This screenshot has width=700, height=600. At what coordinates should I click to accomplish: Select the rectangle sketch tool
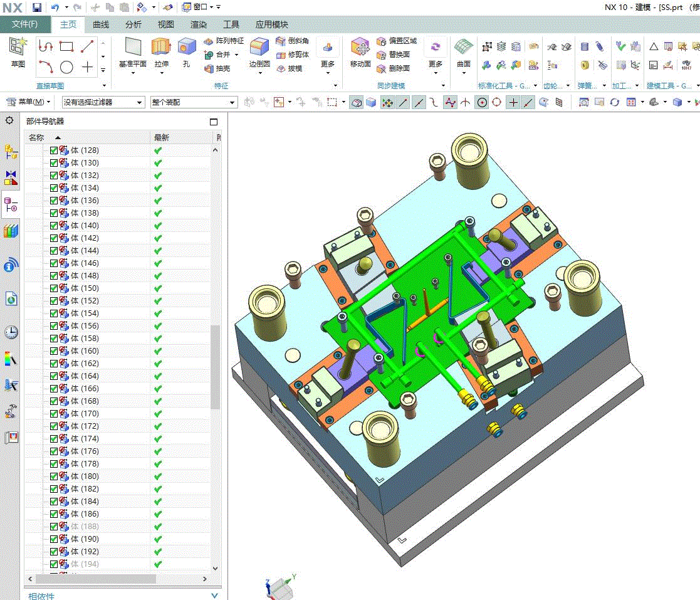coord(66,46)
